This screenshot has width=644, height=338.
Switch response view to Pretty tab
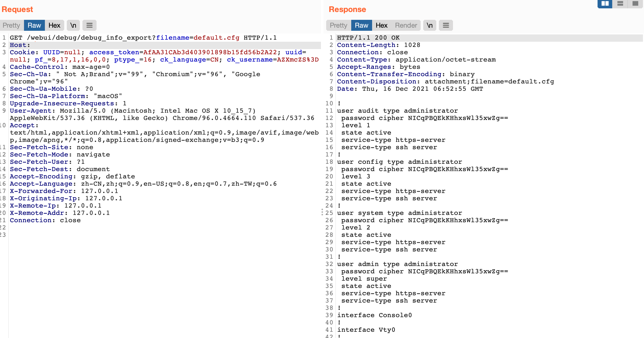[338, 25]
